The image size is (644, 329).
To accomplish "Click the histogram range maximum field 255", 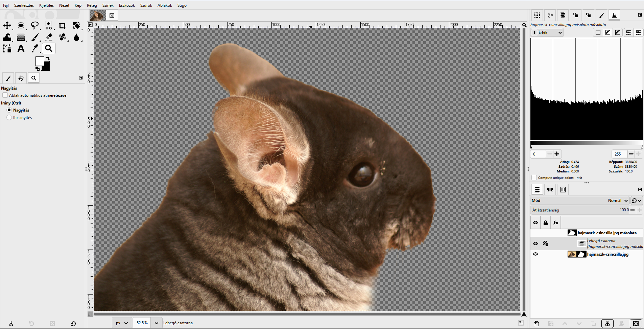I will point(619,154).
